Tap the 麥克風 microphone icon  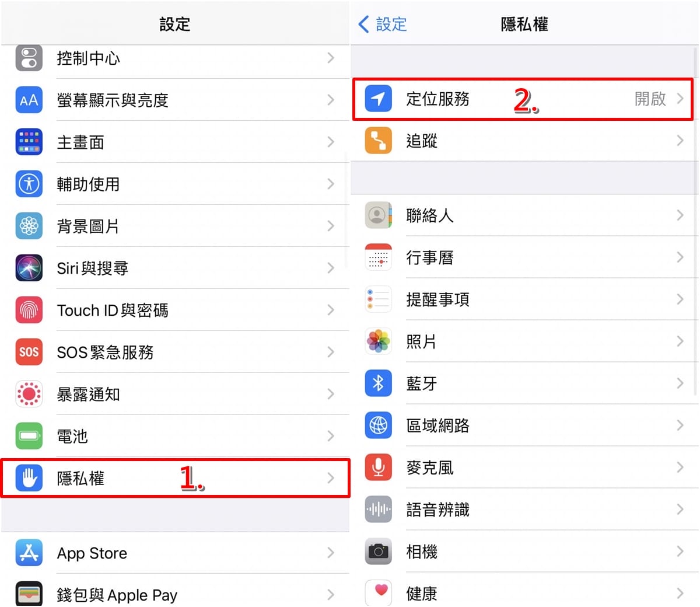378,468
